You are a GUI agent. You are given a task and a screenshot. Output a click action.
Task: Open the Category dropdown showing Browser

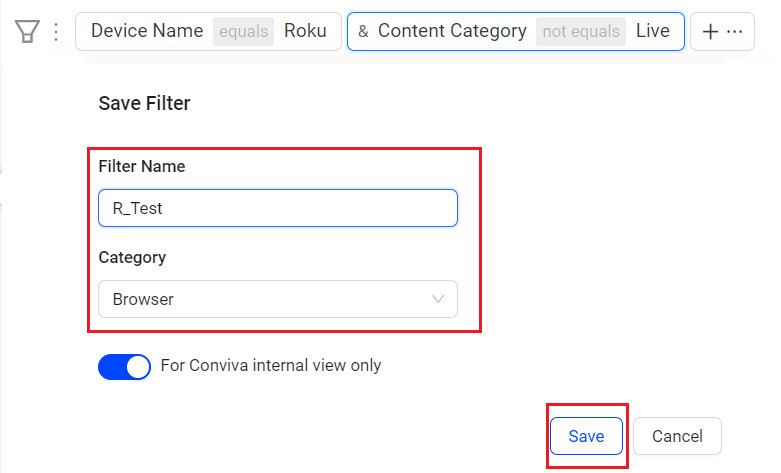[x=278, y=299]
